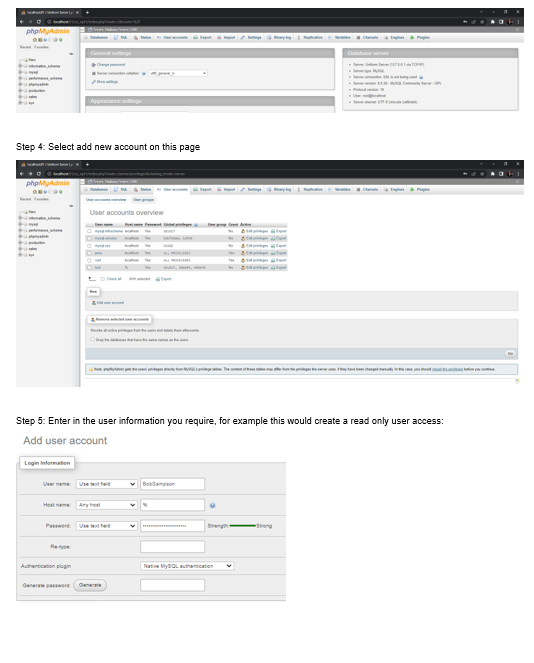Open Databases tab in General settings screenshot

click(96, 37)
